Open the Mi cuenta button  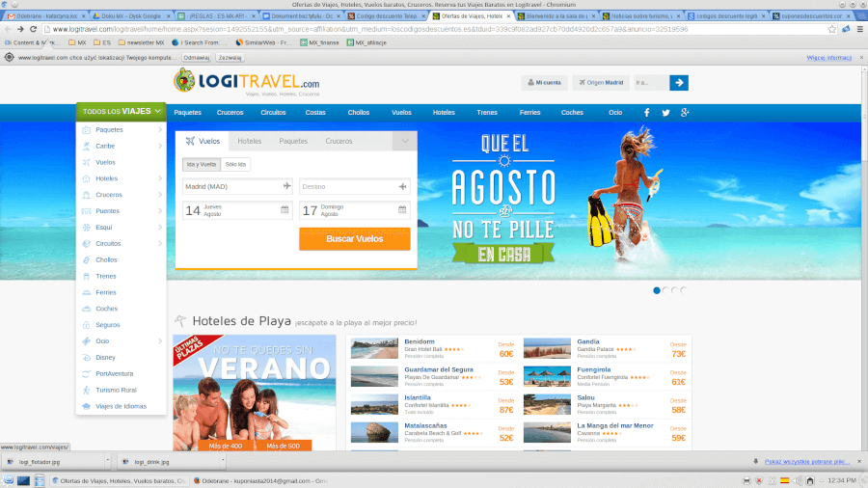tap(544, 82)
